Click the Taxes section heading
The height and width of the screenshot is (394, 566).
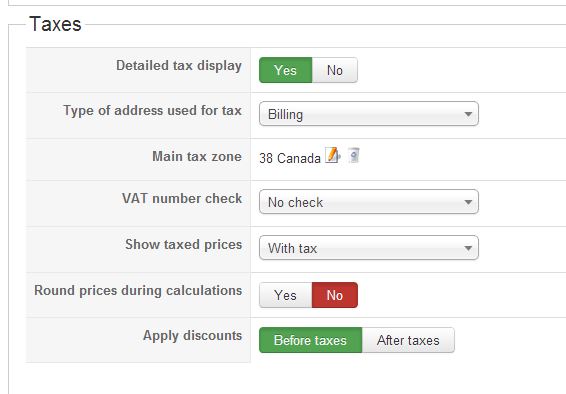[55, 24]
